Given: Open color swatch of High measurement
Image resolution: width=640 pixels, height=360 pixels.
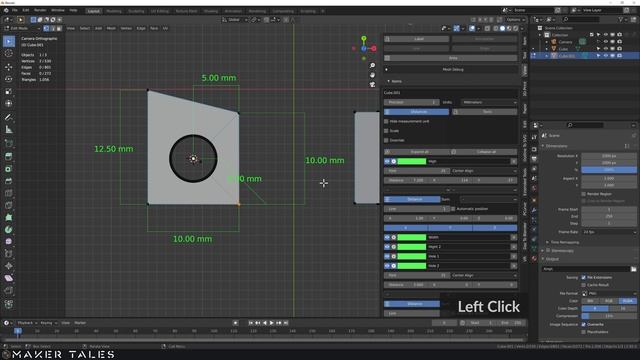Looking at the screenshot, I should (411, 161).
